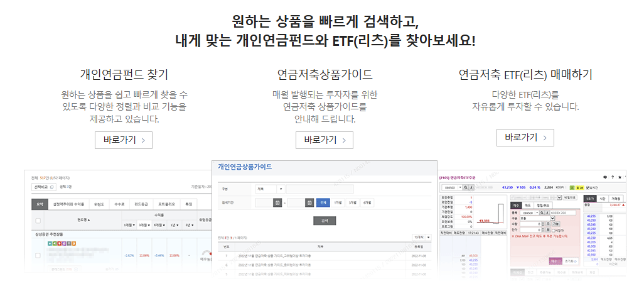
Task: Switch to the 시간 tab in ETF window
Action: click(603, 199)
